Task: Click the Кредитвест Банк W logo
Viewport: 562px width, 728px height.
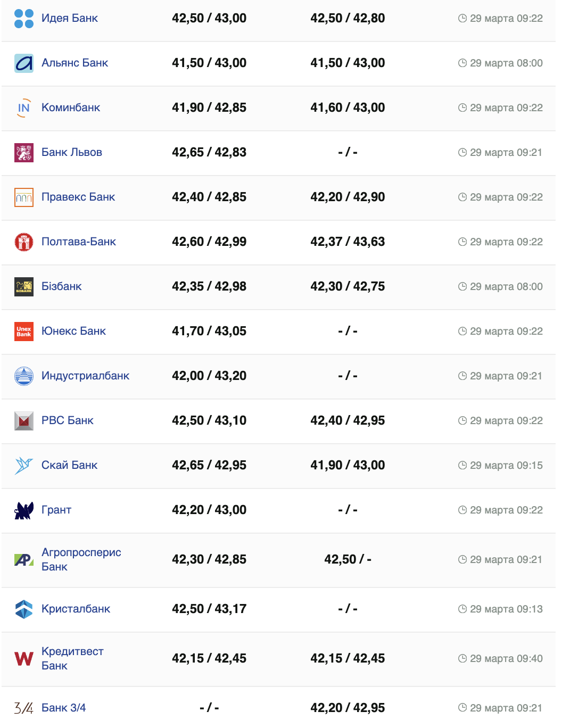Action: click(24, 659)
